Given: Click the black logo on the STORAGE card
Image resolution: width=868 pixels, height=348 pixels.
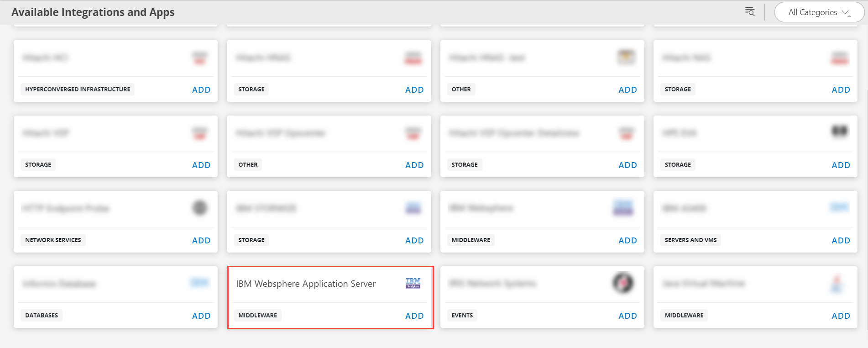Looking at the screenshot, I should [x=840, y=132].
